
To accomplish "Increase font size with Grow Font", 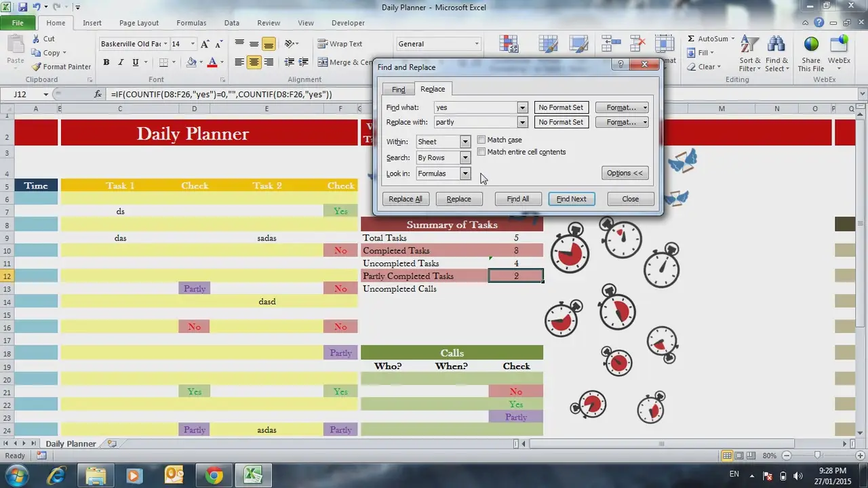I will [205, 44].
